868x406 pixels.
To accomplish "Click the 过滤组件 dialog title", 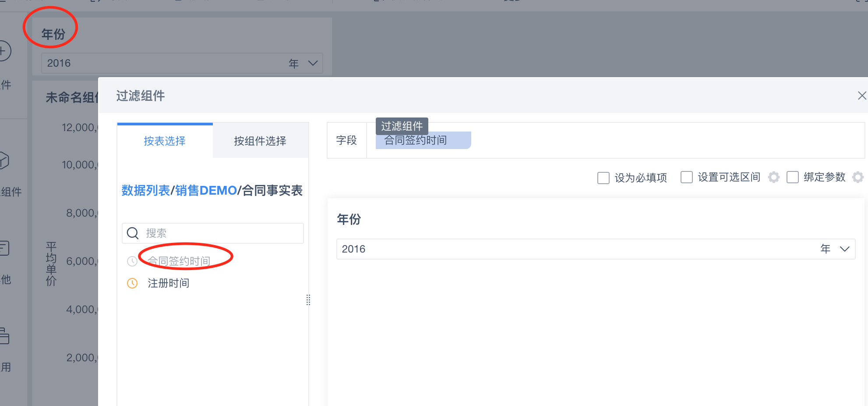I will (x=141, y=96).
